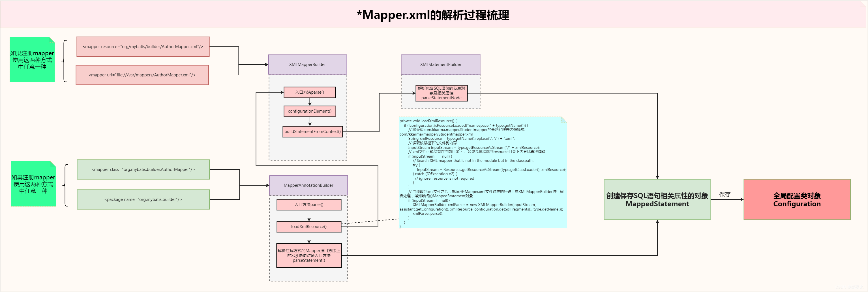
Task: Select 入口方法parse() under MapperAnnotationBuilder
Action: click(x=309, y=205)
